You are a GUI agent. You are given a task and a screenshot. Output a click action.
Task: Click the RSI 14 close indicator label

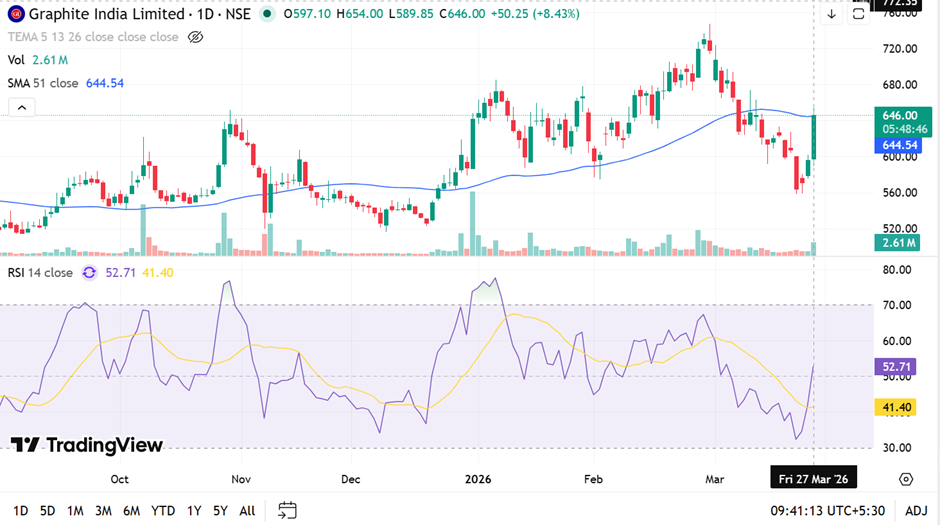click(40, 272)
